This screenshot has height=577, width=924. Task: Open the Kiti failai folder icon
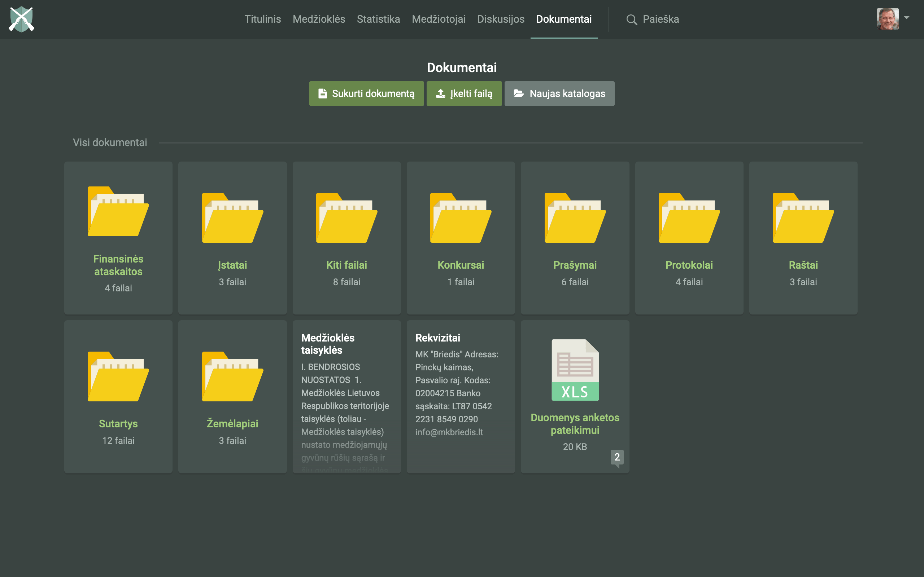(346, 218)
